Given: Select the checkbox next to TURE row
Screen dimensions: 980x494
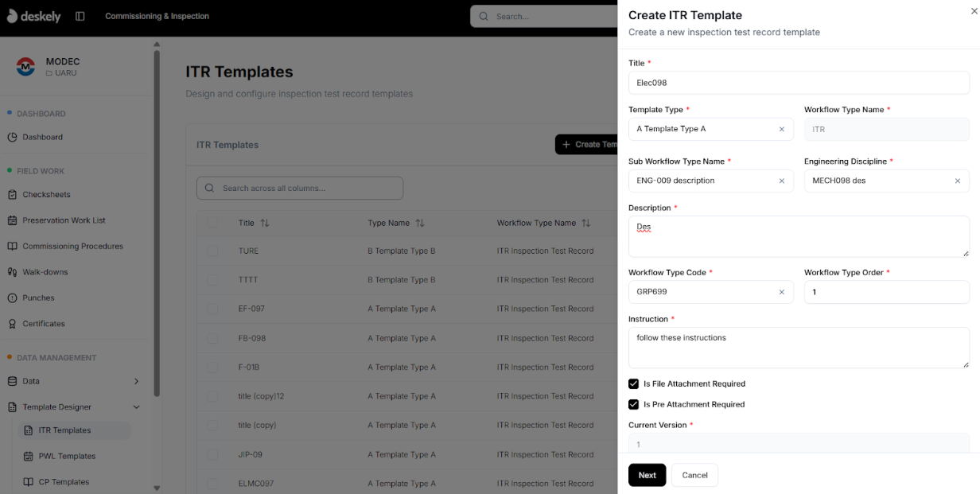Looking at the screenshot, I should (212, 250).
